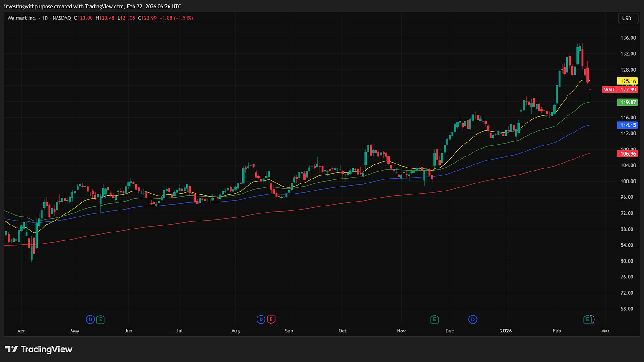Click the Jun label on time axis
644x362 pixels.
(128, 331)
